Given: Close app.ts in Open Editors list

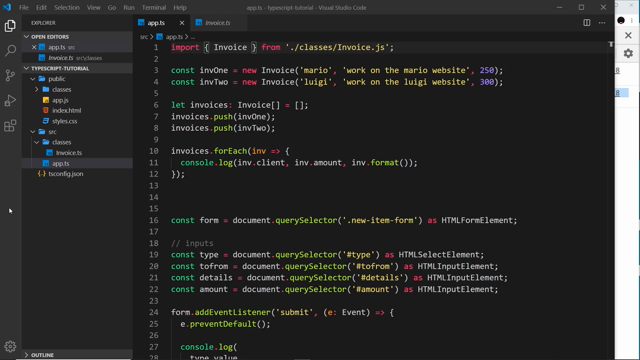Looking at the screenshot, I should click(x=34, y=47).
